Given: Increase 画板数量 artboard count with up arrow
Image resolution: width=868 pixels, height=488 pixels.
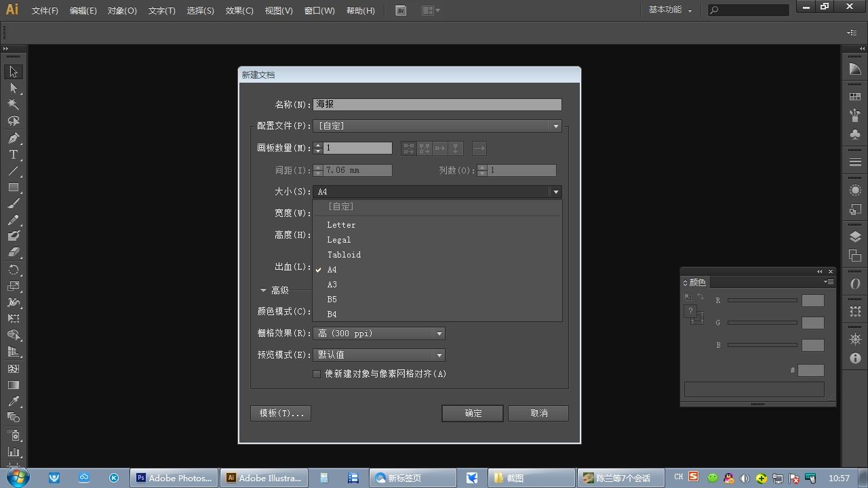Looking at the screenshot, I should point(317,145).
